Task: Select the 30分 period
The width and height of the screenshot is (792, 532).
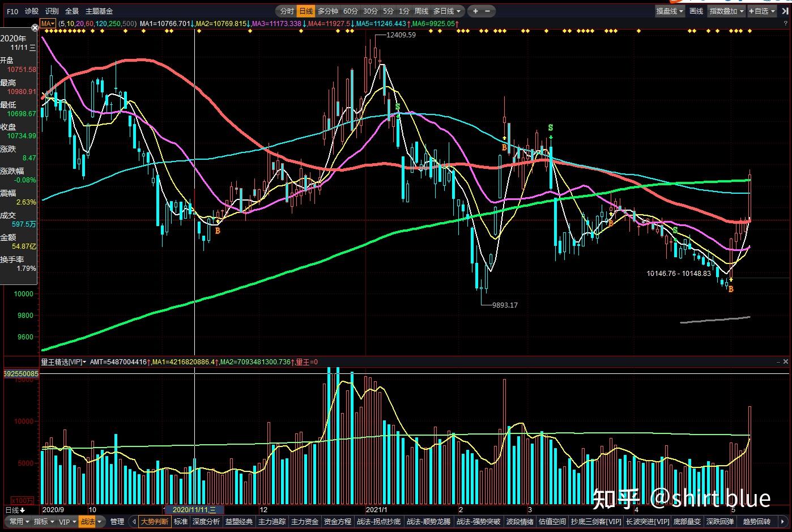Action: [370, 11]
